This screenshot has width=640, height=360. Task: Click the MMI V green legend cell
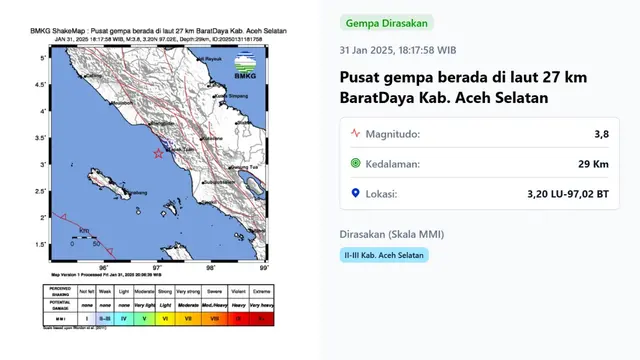(144, 319)
